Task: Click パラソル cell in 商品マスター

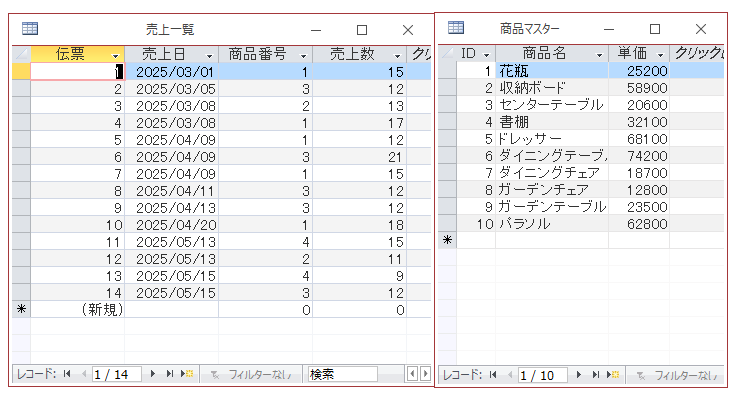Action: click(552, 224)
